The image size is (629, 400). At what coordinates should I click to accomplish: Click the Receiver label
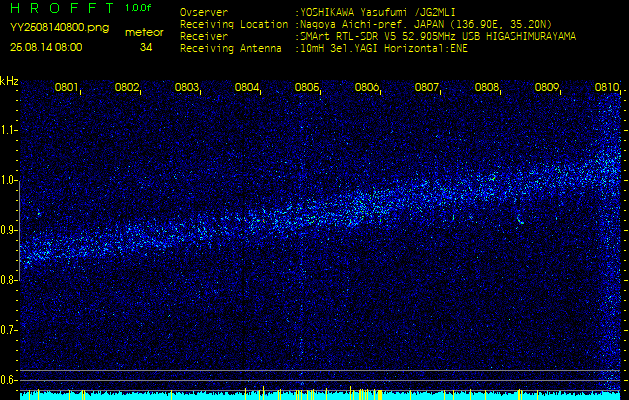(204, 37)
